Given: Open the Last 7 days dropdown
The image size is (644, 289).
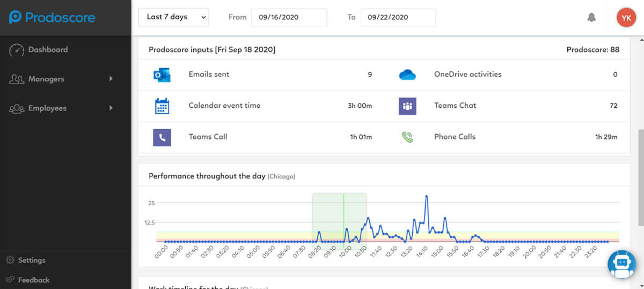Looking at the screenshot, I should point(173,17).
